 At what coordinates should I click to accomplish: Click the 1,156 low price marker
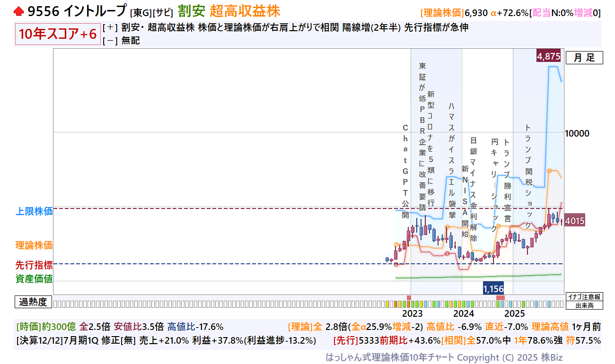click(x=493, y=288)
